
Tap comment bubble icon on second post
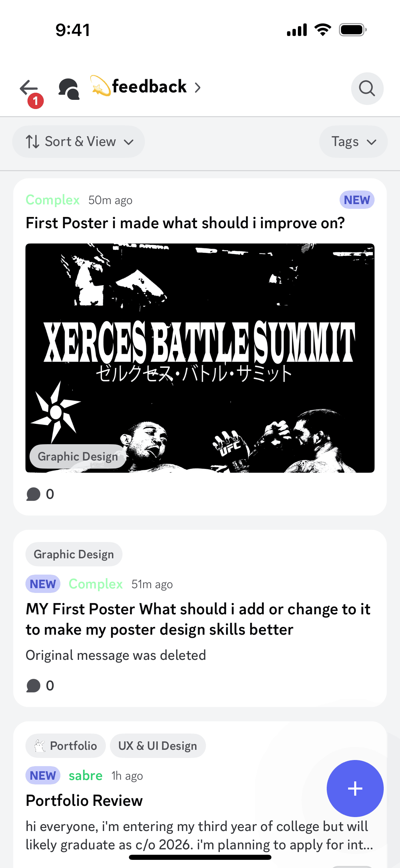(x=33, y=686)
